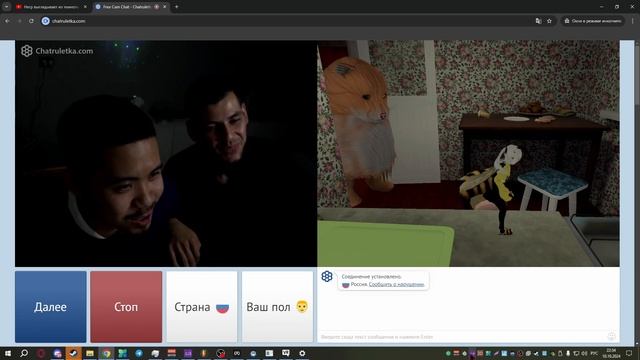Click the red Стоп button
Image resolution: width=640 pixels, height=360 pixels.
[x=126, y=307]
